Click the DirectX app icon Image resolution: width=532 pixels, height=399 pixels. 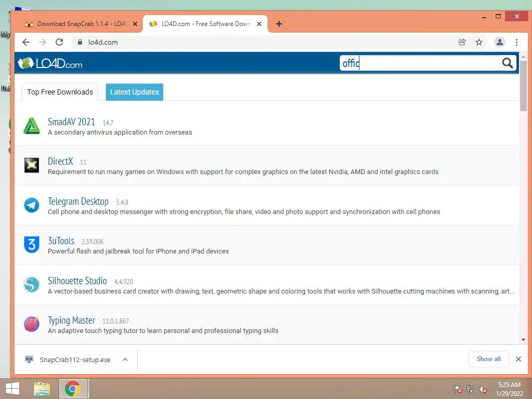pos(32,165)
